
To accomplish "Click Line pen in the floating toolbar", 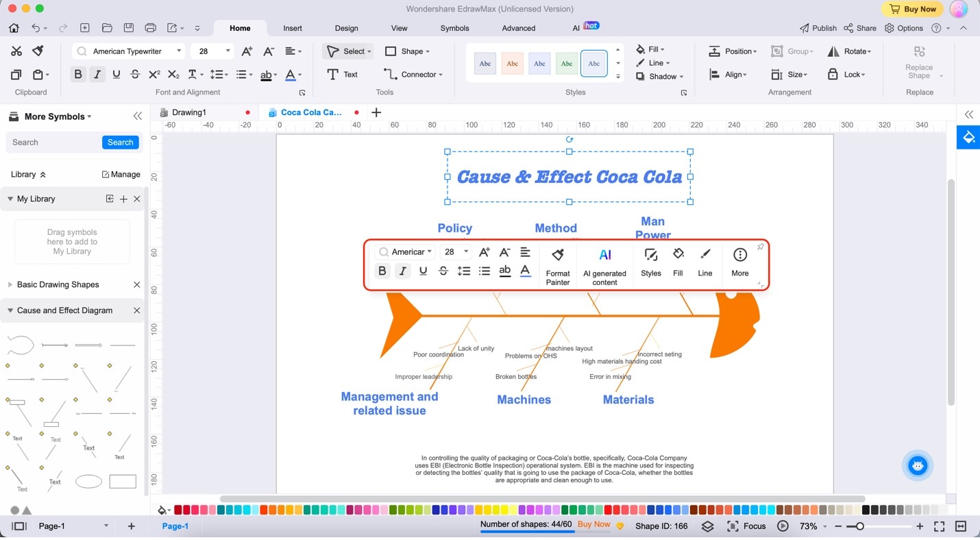I will click(705, 262).
